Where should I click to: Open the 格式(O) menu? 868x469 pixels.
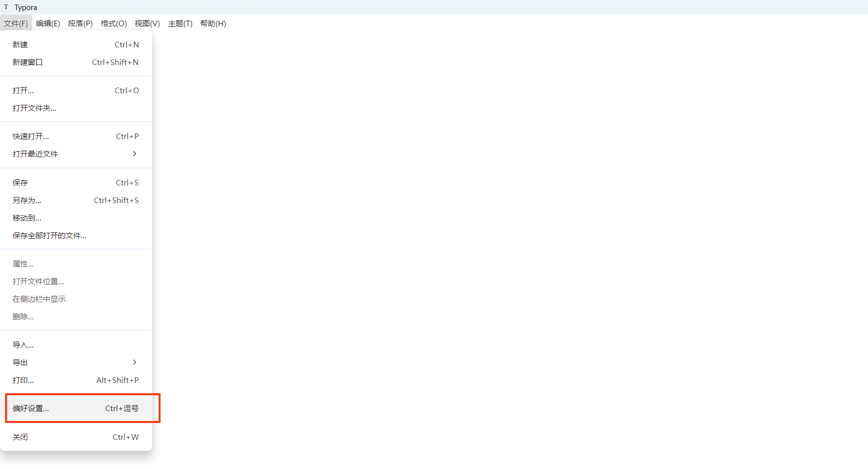(113, 24)
